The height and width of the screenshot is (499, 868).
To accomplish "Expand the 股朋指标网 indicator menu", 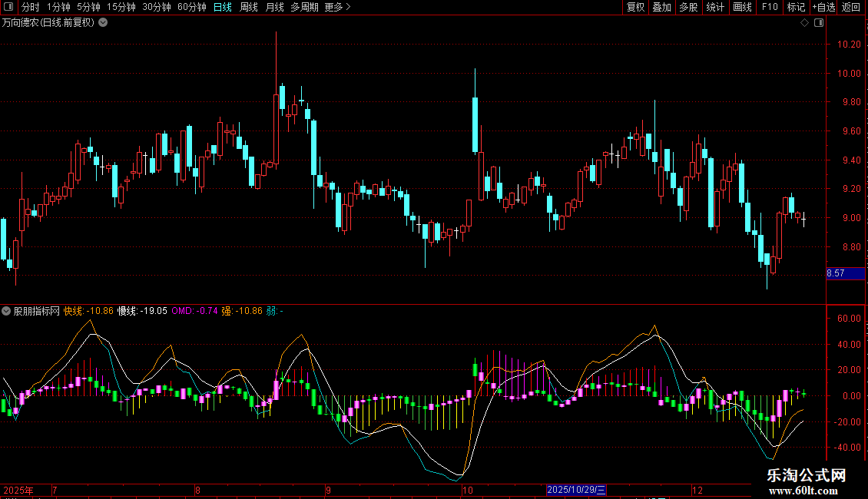I will coord(6,311).
